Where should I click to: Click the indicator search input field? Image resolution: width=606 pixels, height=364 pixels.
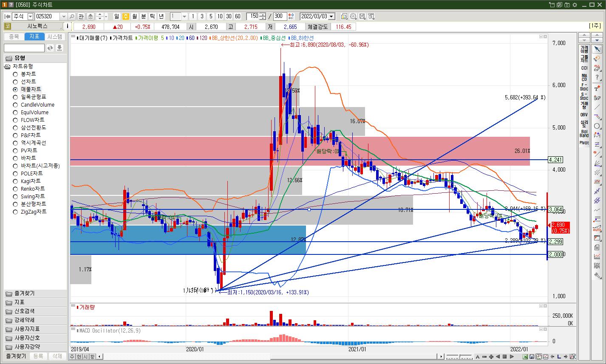(x=24, y=48)
